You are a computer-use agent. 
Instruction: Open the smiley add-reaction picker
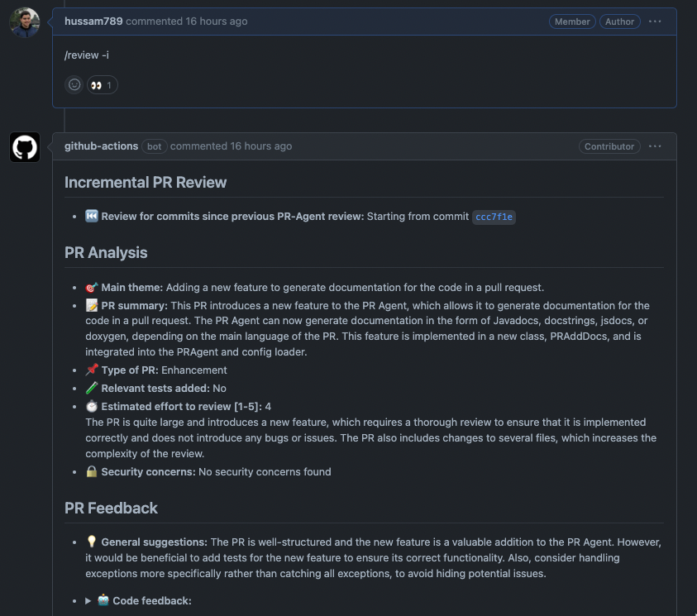[74, 84]
